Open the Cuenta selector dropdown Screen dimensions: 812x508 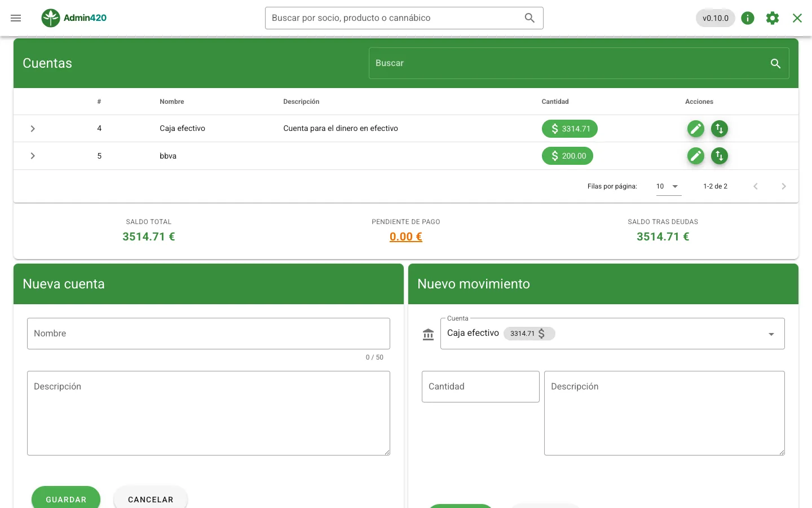coord(612,334)
